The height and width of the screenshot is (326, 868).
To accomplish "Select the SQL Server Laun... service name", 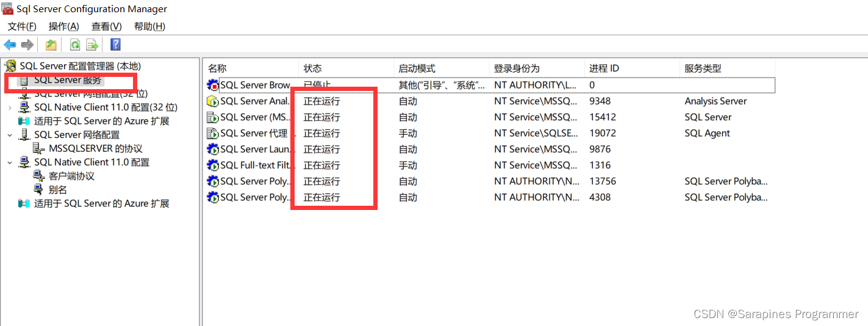I will tap(255, 149).
